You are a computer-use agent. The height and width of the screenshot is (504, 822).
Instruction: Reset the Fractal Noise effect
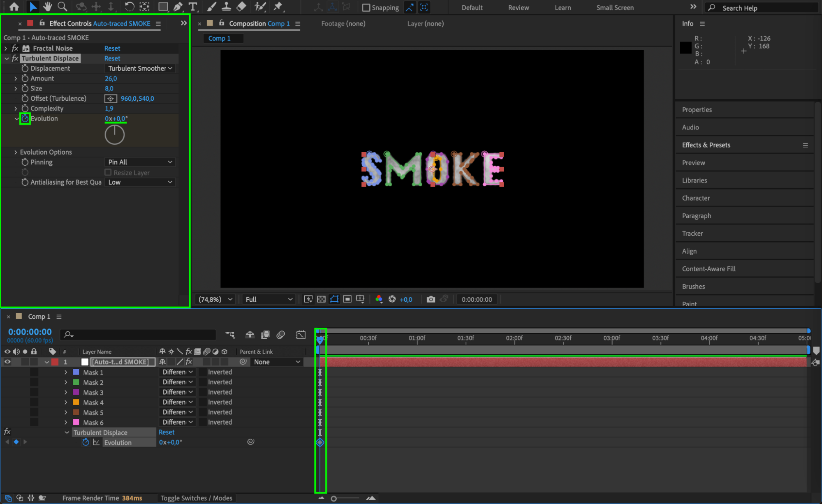tap(112, 48)
